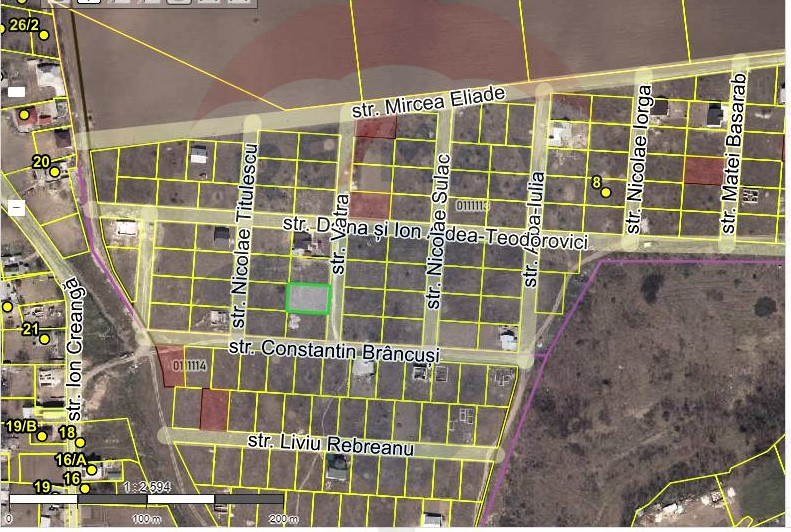
Task: Click yellow point marker number 21
Action: tap(44, 339)
